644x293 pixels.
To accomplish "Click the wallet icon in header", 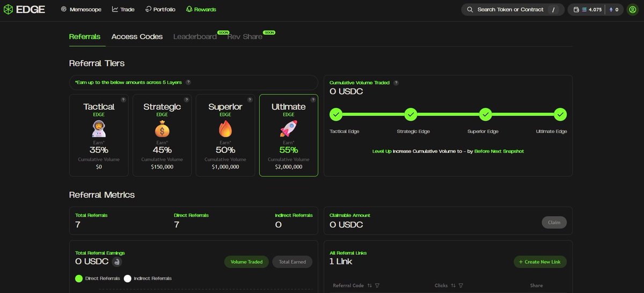I will [x=576, y=10].
